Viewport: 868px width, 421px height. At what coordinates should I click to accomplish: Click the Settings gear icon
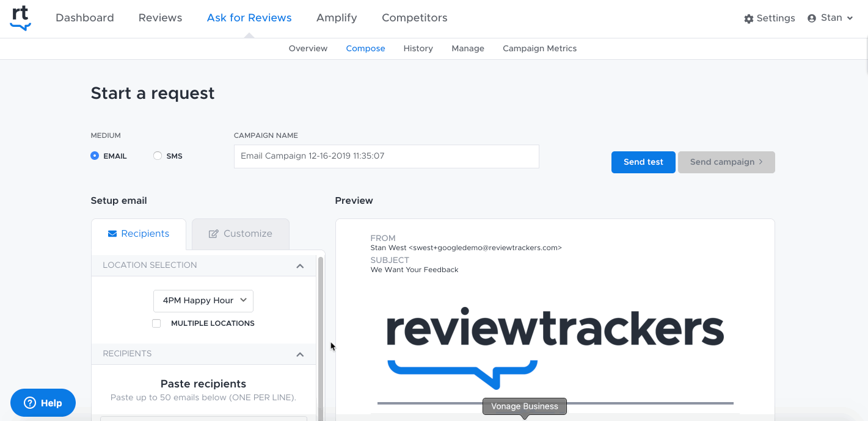pyautogui.click(x=749, y=19)
